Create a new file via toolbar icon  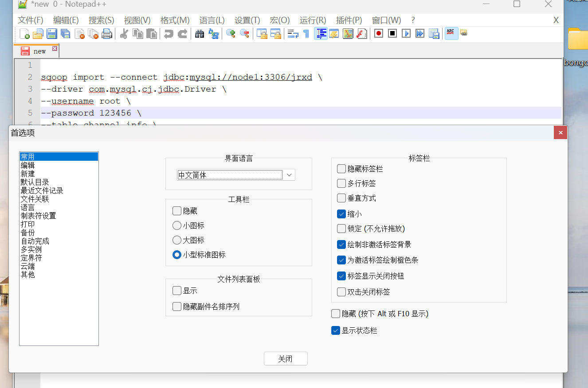pos(24,34)
